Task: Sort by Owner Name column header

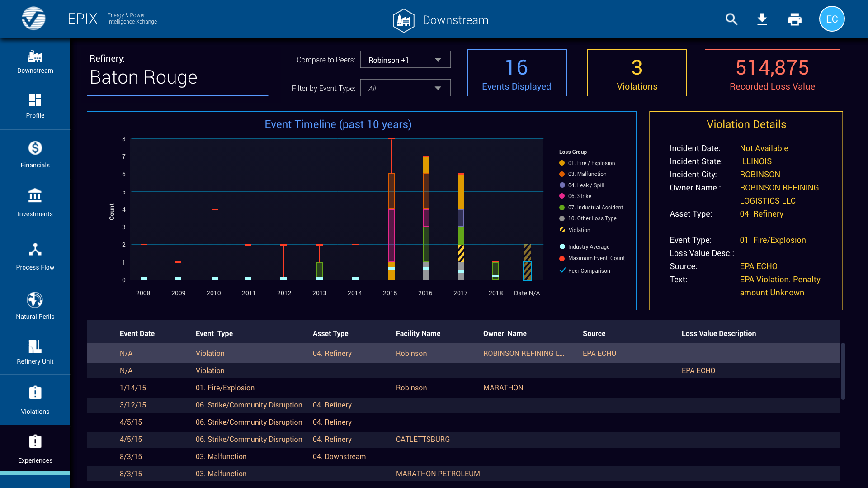Action: click(x=505, y=333)
